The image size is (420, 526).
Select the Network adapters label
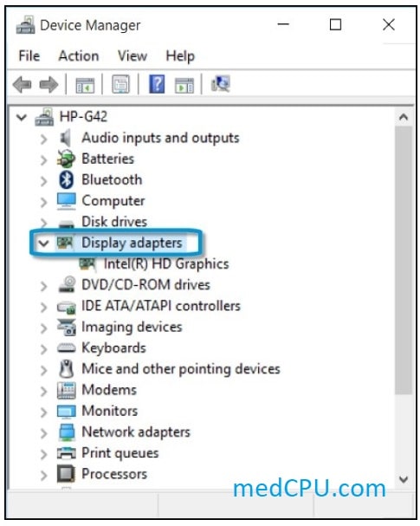pos(136,432)
